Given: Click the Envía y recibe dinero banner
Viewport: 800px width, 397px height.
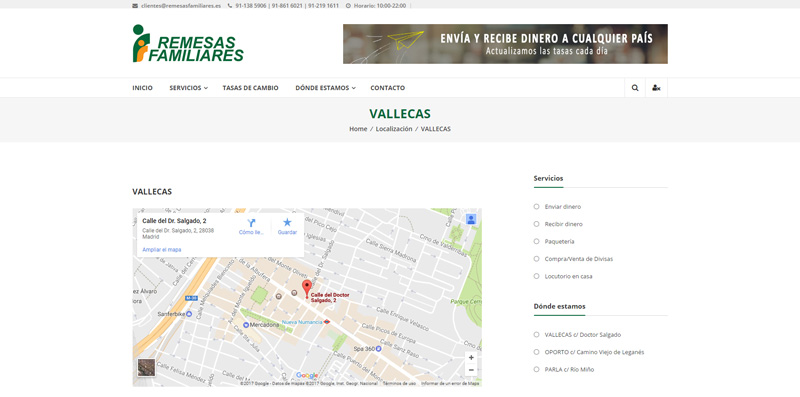Looking at the screenshot, I should (x=505, y=44).
